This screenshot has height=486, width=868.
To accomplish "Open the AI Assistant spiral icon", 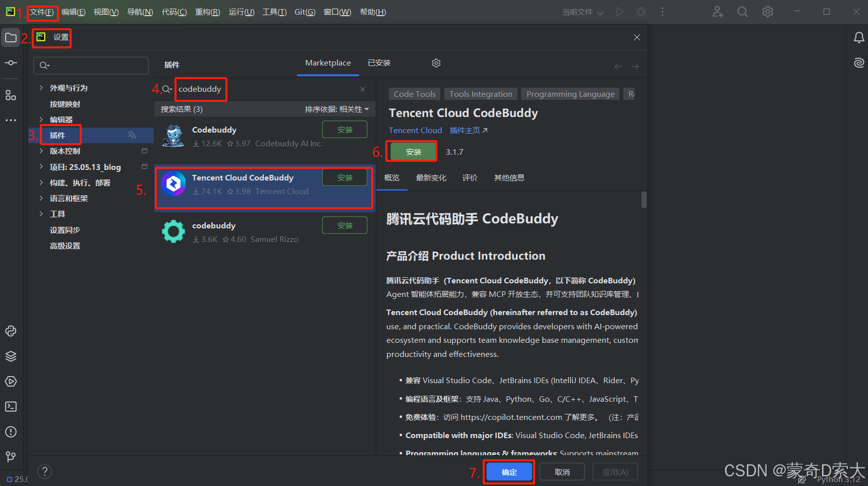I will coord(859,63).
